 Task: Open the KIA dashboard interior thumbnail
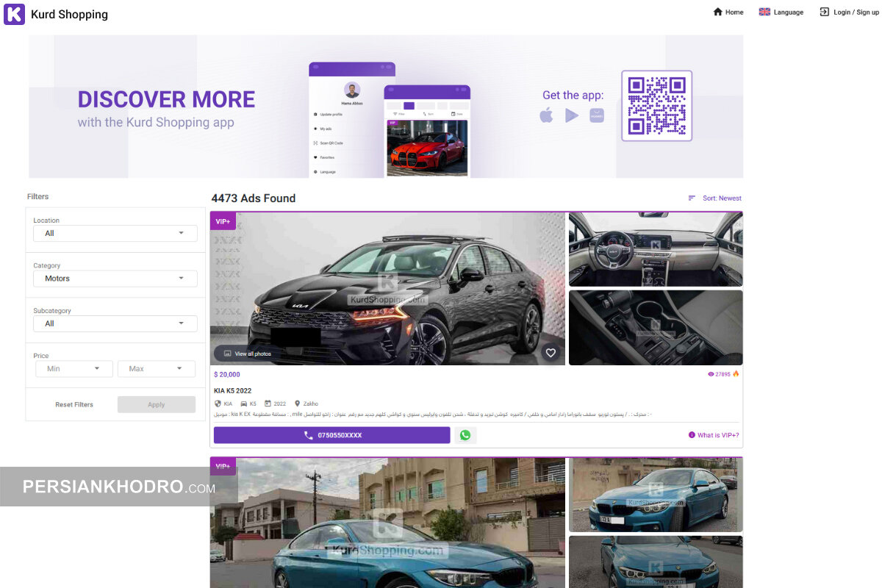point(656,249)
